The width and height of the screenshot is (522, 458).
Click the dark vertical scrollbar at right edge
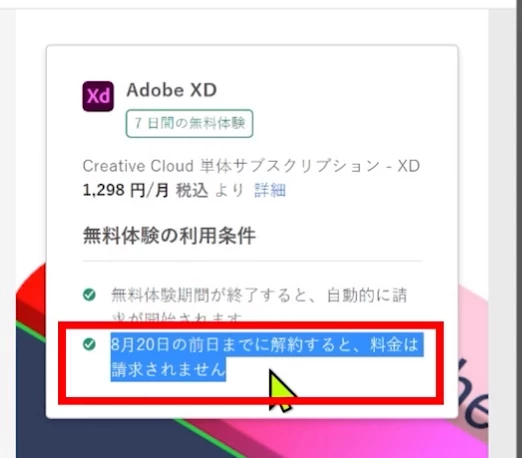(x=519, y=229)
